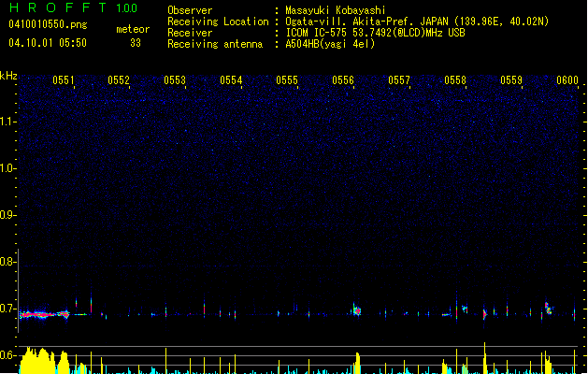588x374 pixels.
Task: Click the 'meteor' count label
Action: [x=133, y=29]
